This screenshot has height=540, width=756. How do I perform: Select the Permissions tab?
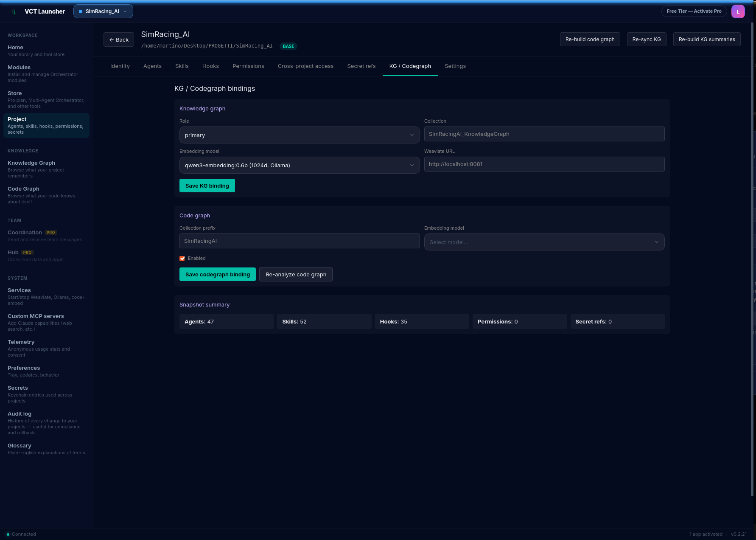(248, 66)
